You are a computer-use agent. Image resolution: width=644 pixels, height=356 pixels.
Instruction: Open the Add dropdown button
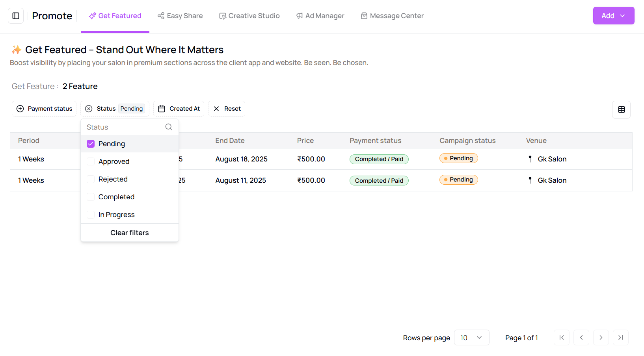coord(614,16)
